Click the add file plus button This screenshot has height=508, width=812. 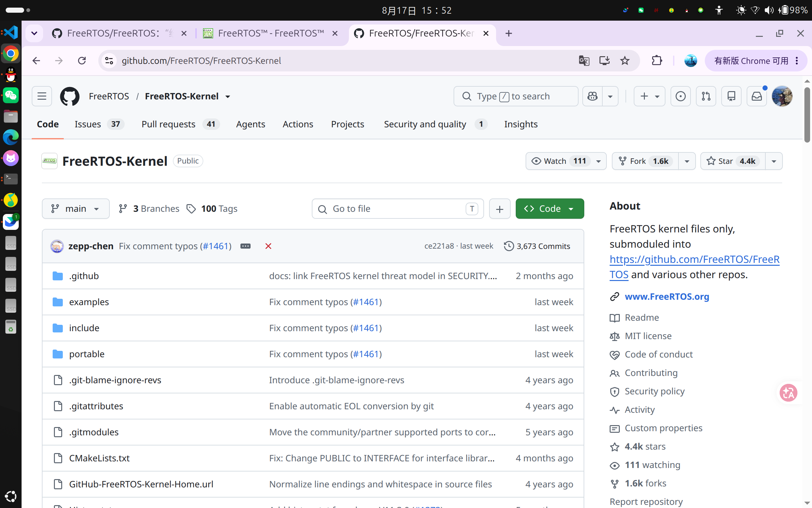(500, 209)
